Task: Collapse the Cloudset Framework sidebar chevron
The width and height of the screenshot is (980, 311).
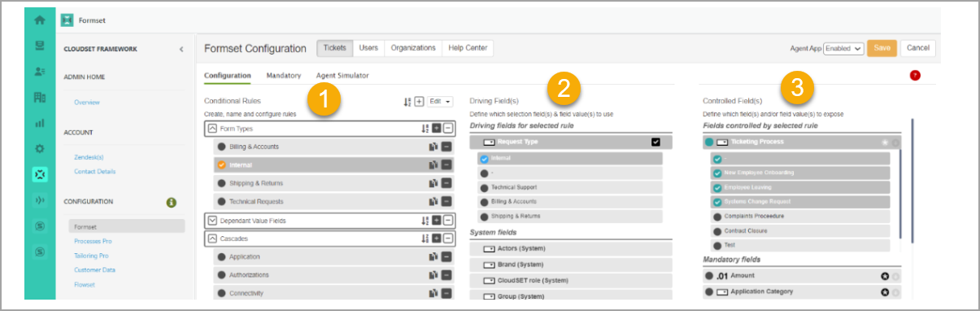Action: (x=181, y=49)
